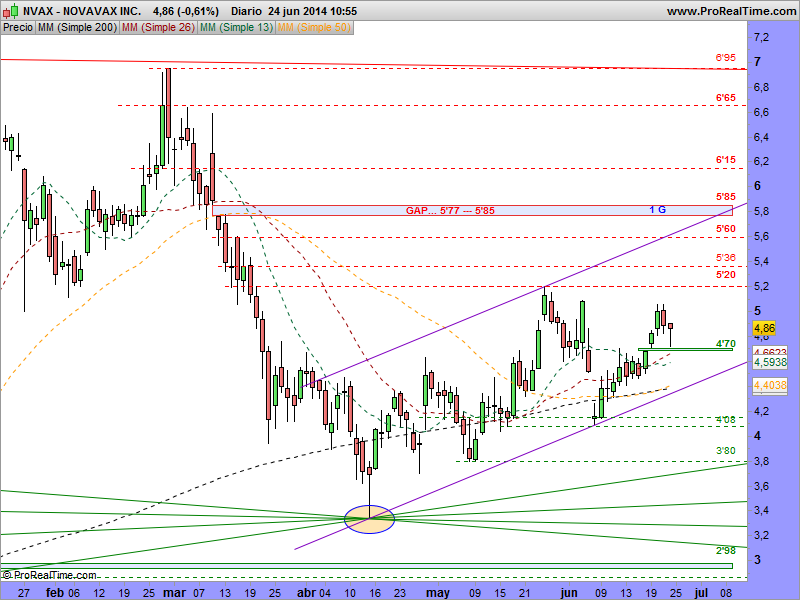Click 6,2 on the price axis

coord(761,161)
